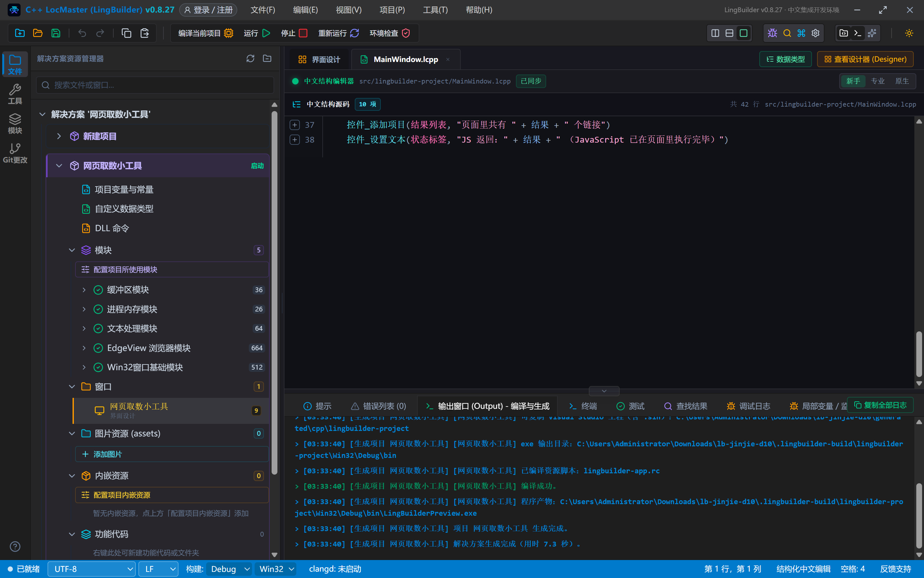Click the purple bug debug icon

point(772,33)
